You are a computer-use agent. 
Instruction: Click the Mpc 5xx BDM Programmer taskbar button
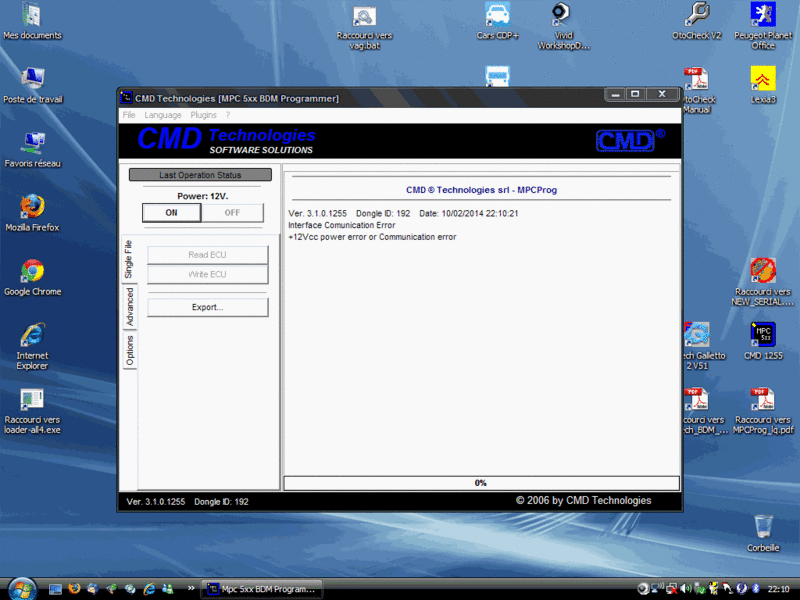pyautogui.click(x=262, y=589)
